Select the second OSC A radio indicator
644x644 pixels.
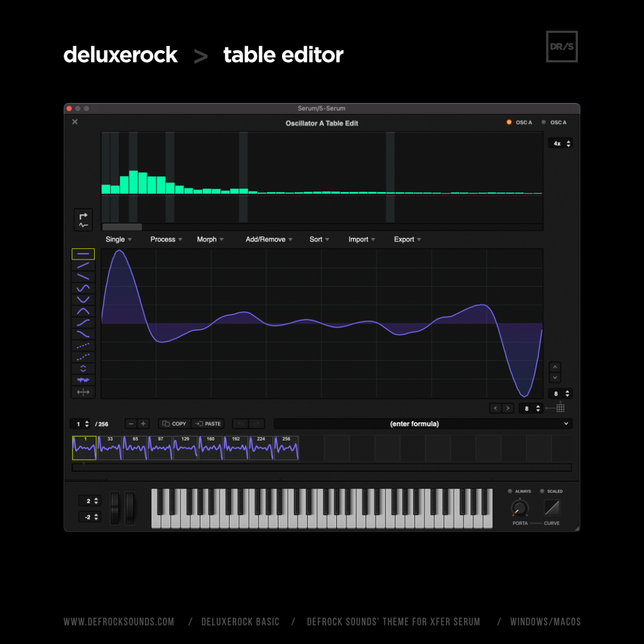coord(543,122)
